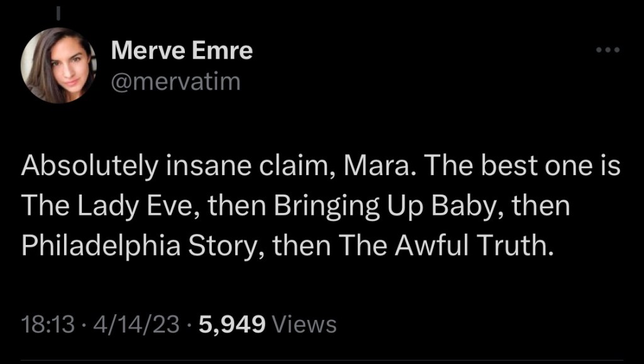This screenshot has height=364, width=644.
Task: Click the word "Absolutely" in the tweet
Action: tap(87, 167)
